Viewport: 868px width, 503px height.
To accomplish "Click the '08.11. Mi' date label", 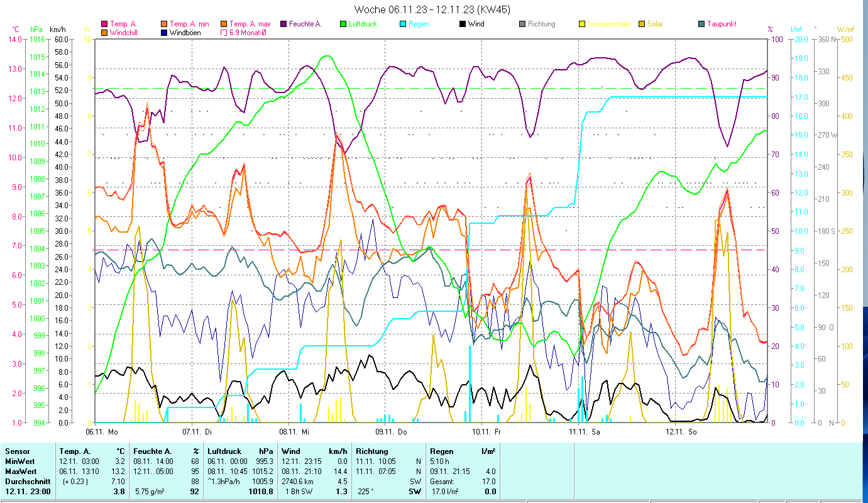I will [x=295, y=432].
